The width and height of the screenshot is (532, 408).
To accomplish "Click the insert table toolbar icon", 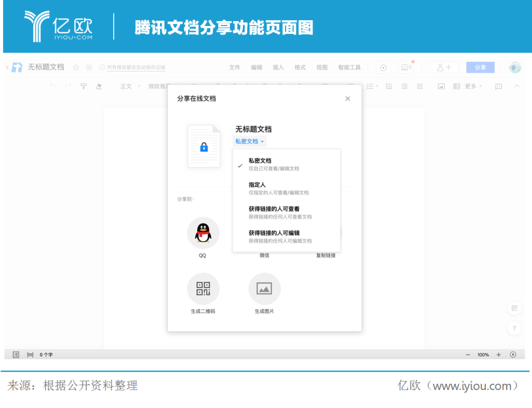I will (456, 87).
